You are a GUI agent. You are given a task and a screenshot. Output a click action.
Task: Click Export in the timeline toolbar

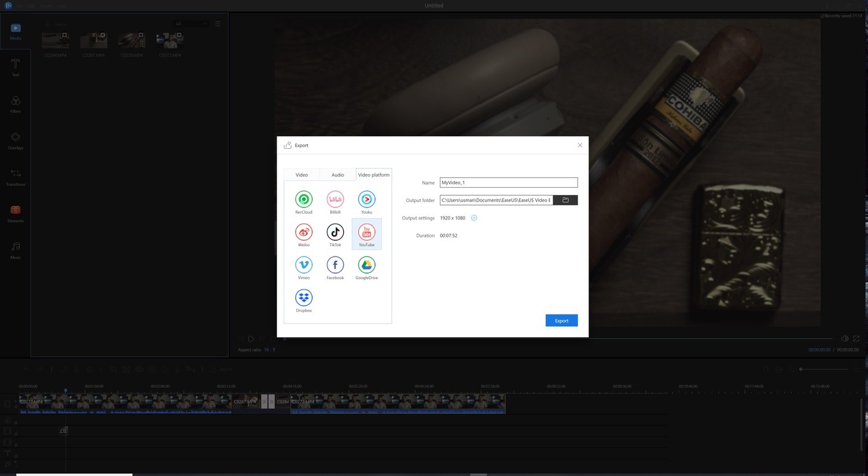(x=222, y=369)
